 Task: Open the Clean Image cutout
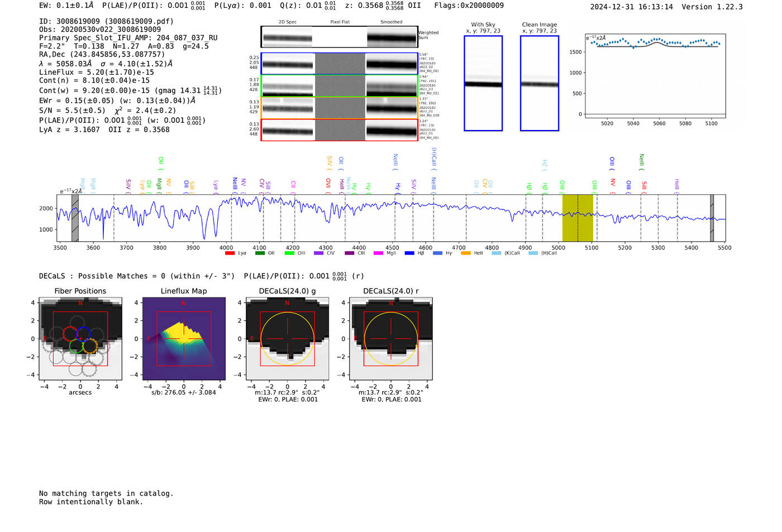(x=540, y=83)
